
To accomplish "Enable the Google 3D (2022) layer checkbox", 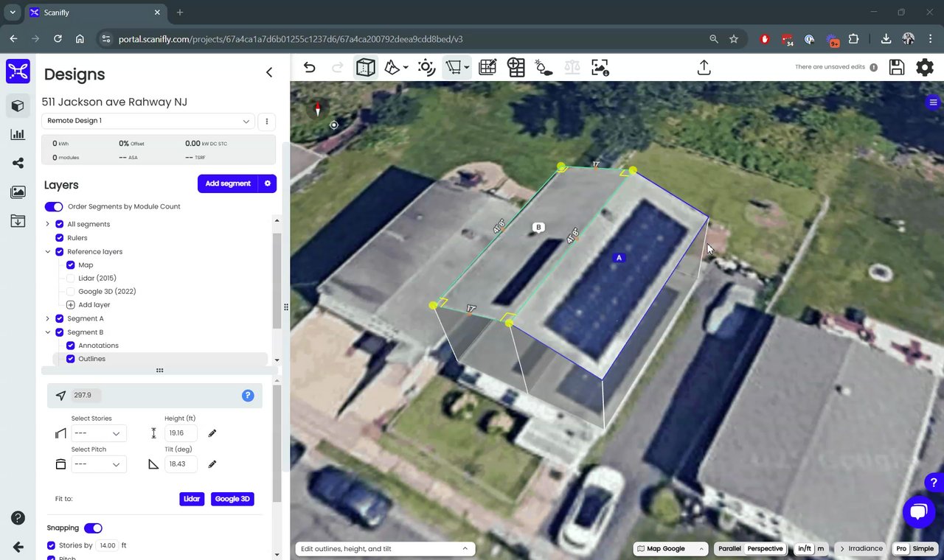I will tap(71, 292).
